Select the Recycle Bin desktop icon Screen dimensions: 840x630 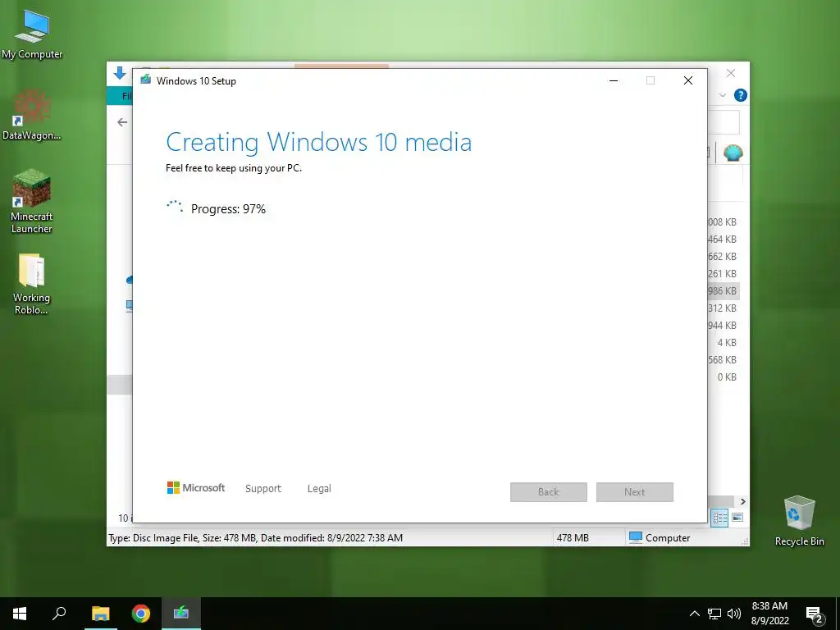[x=799, y=521]
